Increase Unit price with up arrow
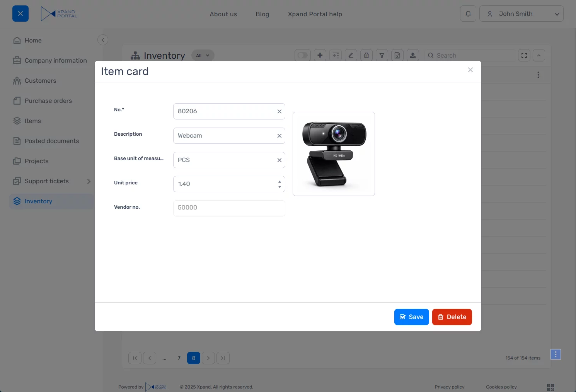576x392 pixels. (279, 181)
